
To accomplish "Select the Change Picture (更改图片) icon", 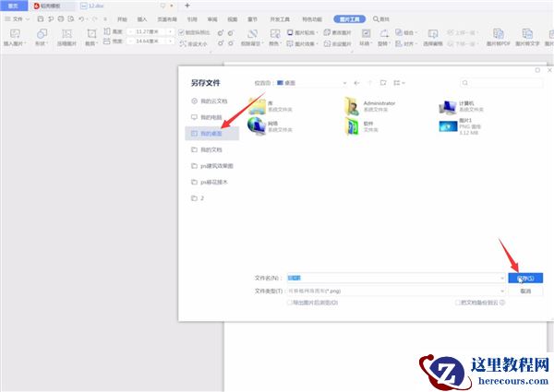I will pyautogui.click(x=327, y=32).
